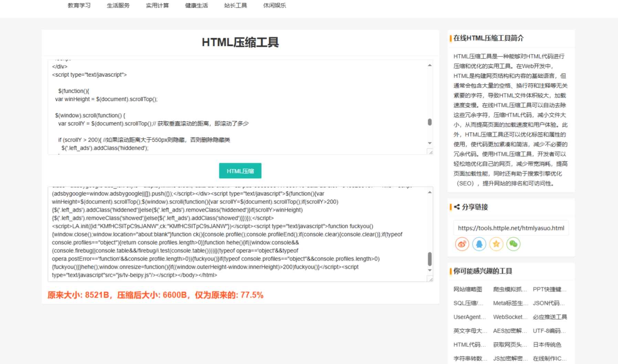Open the 必应推送工具 link
Image resolution: width=618 pixels, height=364 pixels.
point(550,317)
